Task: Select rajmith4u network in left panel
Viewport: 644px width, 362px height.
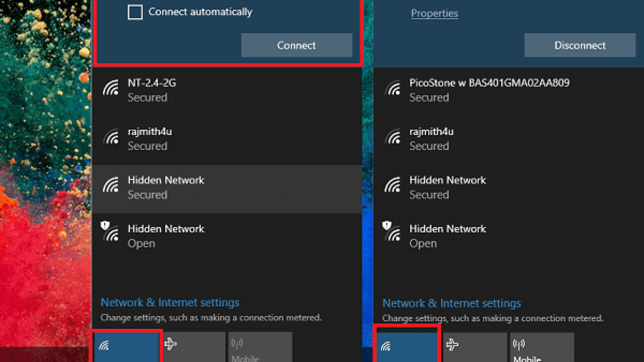Action: click(x=227, y=139)
